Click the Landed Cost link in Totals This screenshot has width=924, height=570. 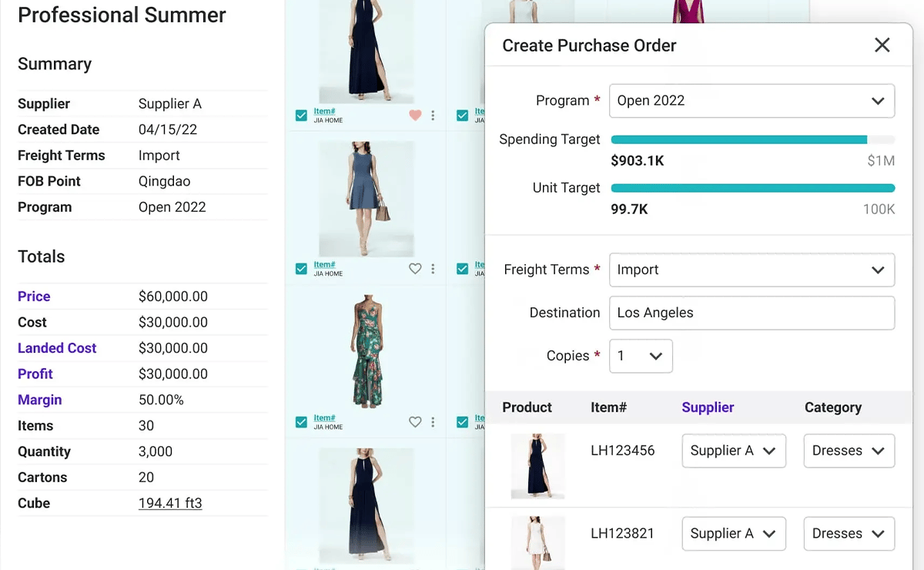tap(57, 347)
